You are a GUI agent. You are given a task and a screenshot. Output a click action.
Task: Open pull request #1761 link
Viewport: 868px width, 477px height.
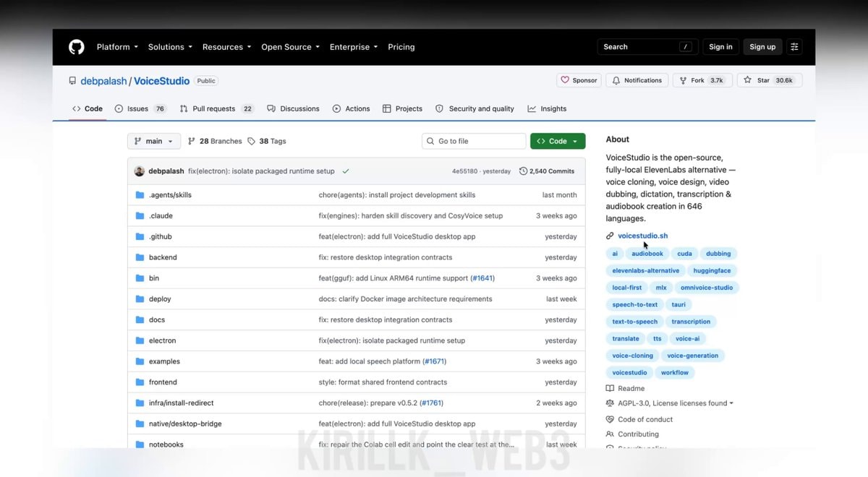[431, 403]
